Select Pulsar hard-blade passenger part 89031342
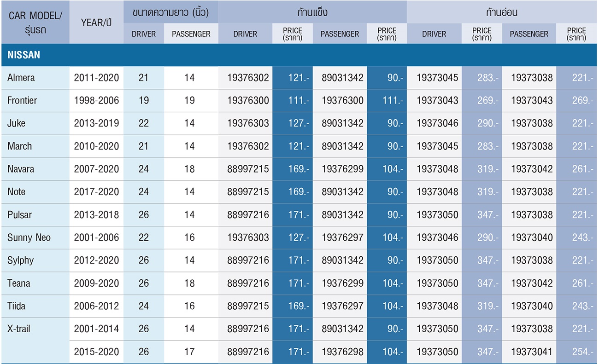Screen dimensions: 599x364 (342, 215)
